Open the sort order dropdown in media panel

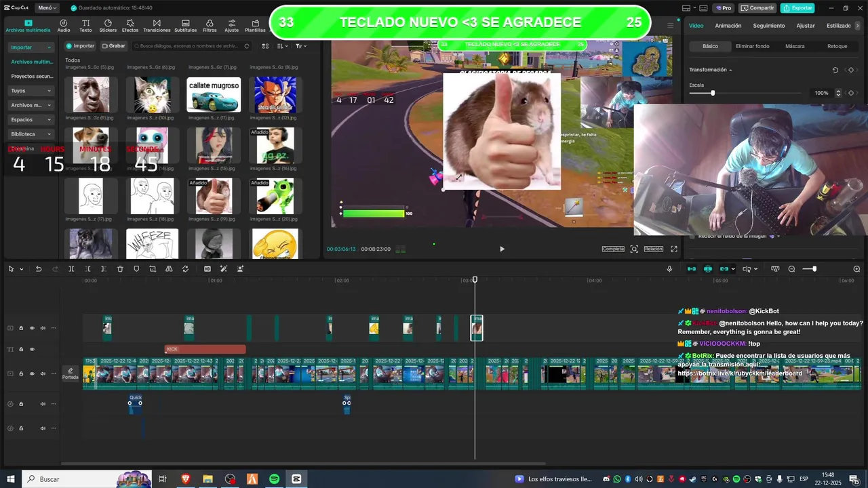[283, 46]
